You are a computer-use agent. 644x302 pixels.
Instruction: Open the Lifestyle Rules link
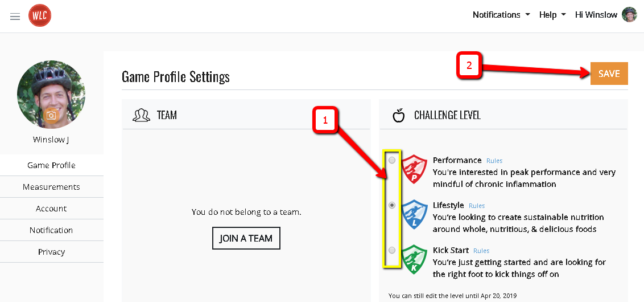click(x=477, y=206)
